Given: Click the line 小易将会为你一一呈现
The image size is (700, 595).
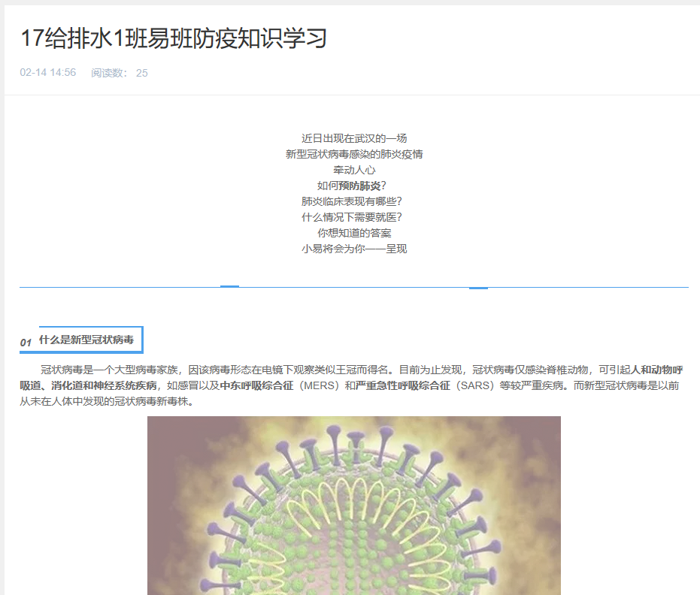Looking at the screenshot, I should [x=354, y=249].
